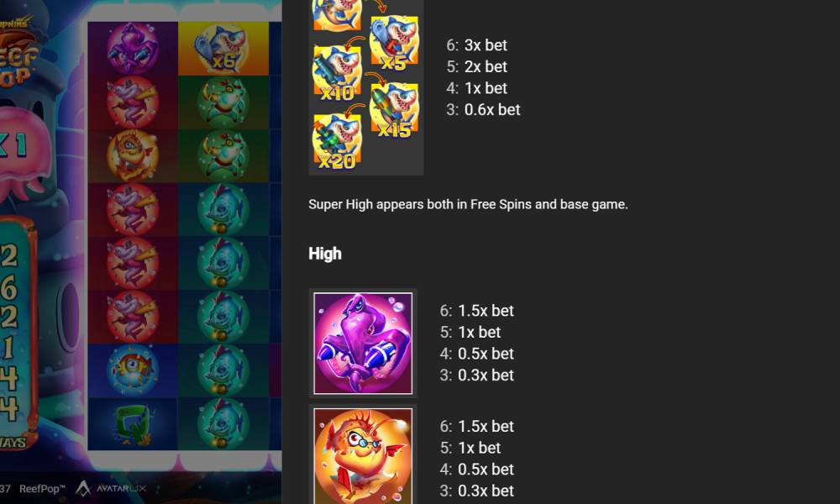Open the orange pufferfish paytable thumbnail
This screenshot has height=504, width=840.
pyautogui.click(x=363, y=456)
